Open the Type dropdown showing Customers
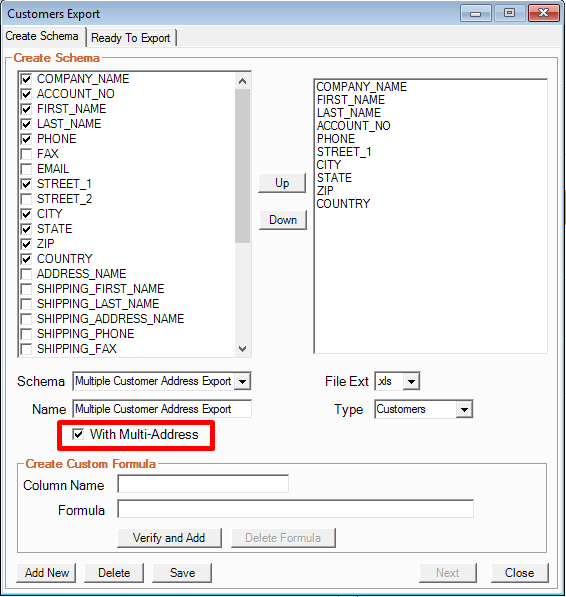Image resolution: width=566 pixels, height=597 pixels. [x=464, y=409]
